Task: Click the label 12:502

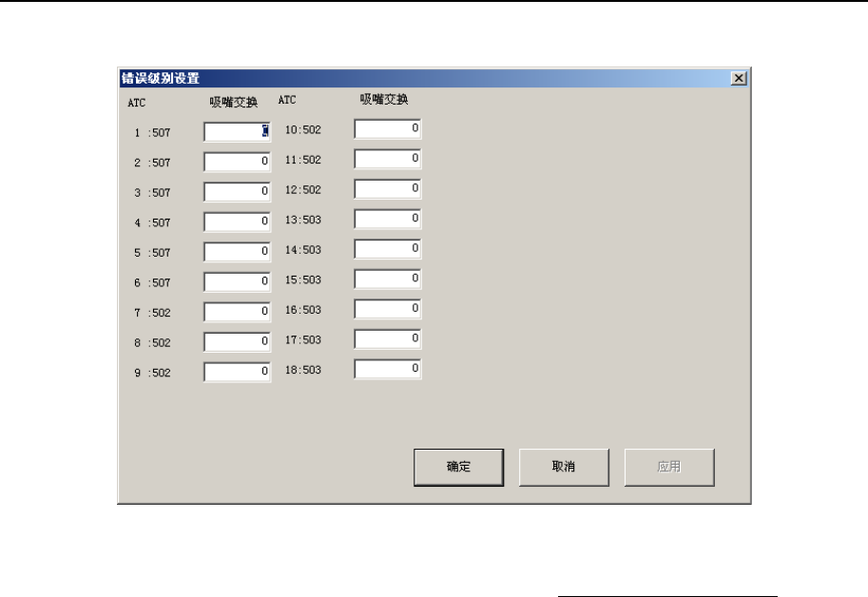Action: click(x=303, y=189)
